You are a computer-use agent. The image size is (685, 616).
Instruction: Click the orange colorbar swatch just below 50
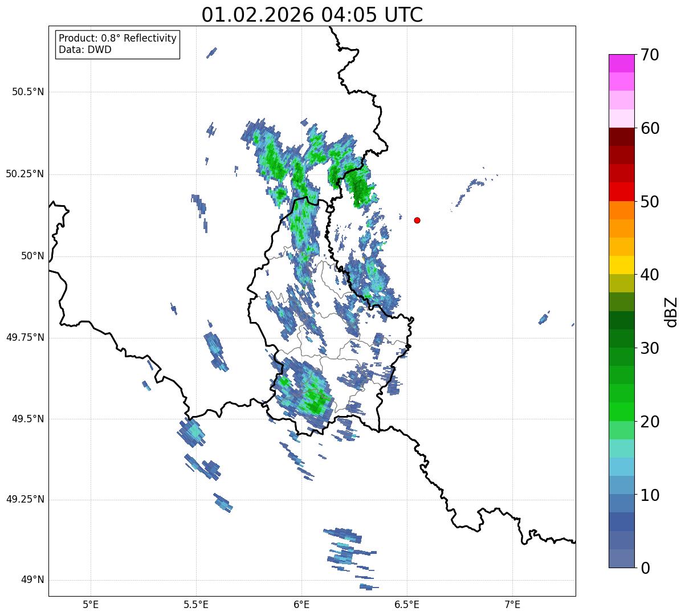click(x=621, y=210)
